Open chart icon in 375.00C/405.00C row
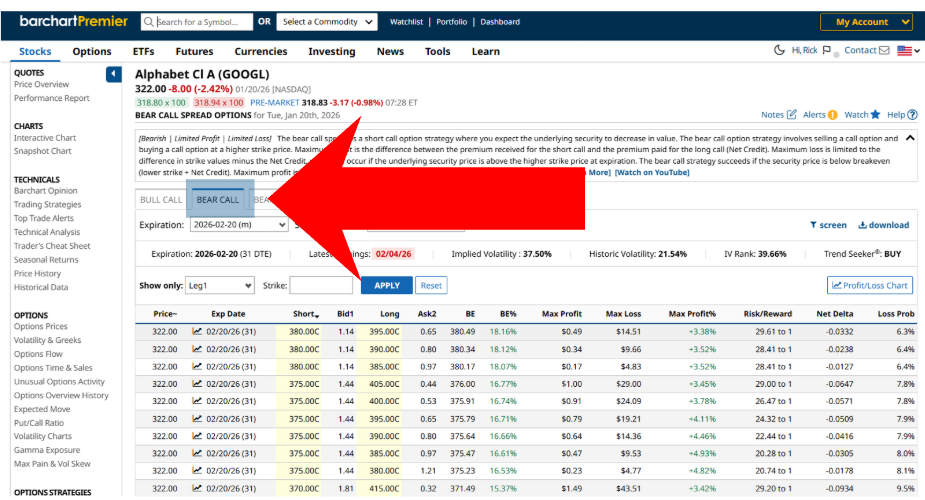925x500 pixels. [x=197, y=384]
